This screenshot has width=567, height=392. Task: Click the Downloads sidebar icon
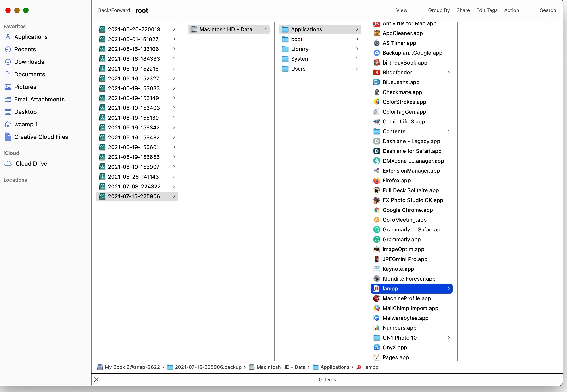click(x=8, y=62)
